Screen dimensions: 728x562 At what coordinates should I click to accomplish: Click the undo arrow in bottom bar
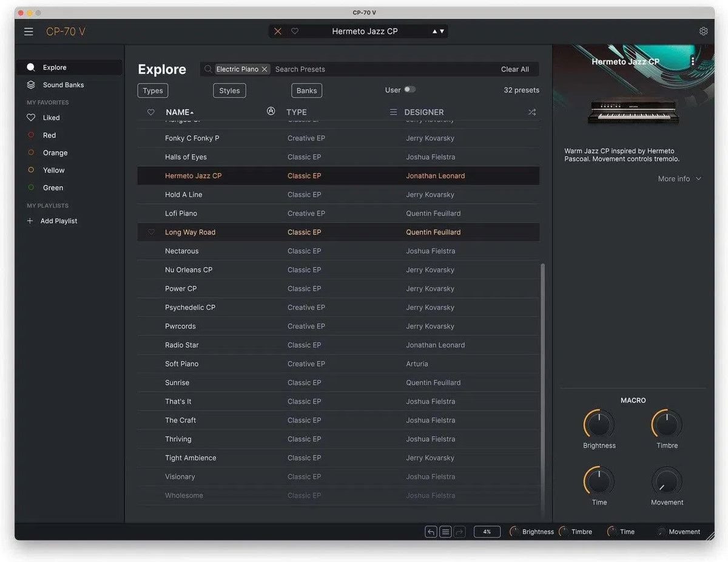tap(431, 532)
